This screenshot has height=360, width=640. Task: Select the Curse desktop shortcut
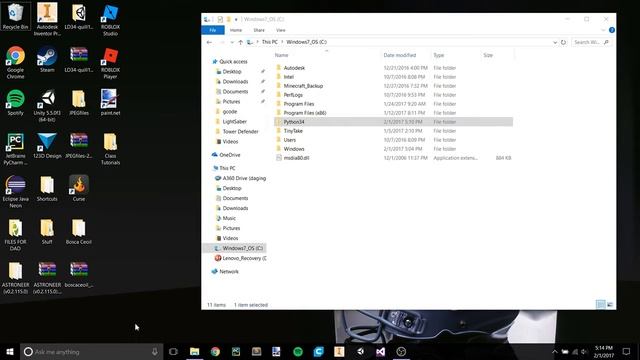point(79,189)
